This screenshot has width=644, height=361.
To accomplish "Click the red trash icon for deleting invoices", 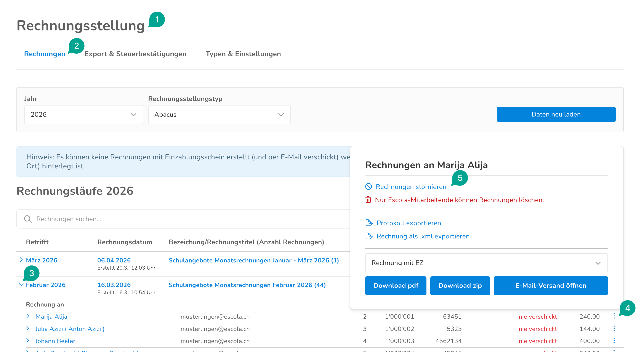I will 368,200.
